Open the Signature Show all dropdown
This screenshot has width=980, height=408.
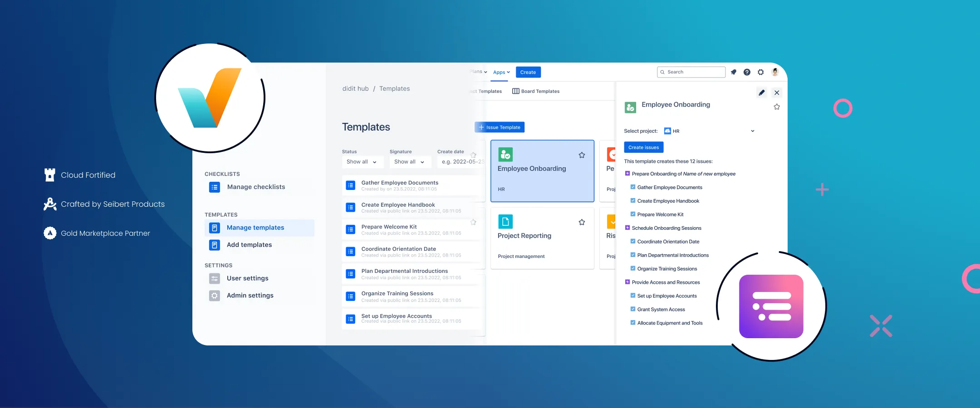coord(410,162)
